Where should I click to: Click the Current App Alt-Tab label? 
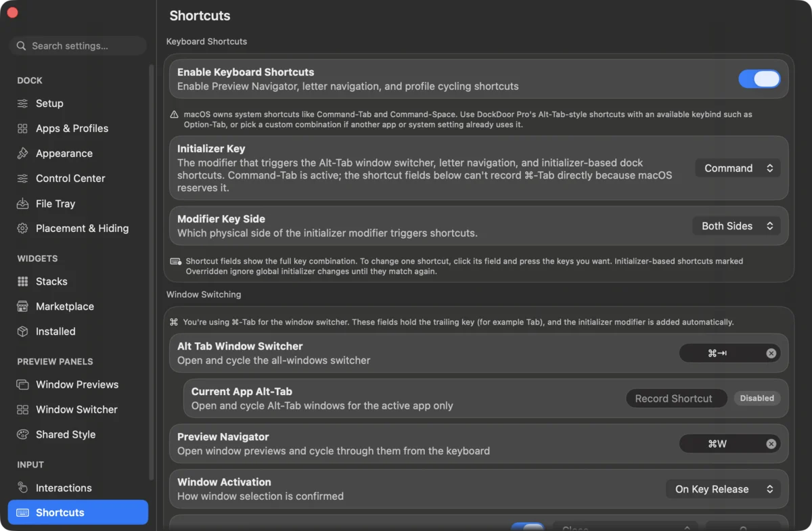tap(242, 392)
